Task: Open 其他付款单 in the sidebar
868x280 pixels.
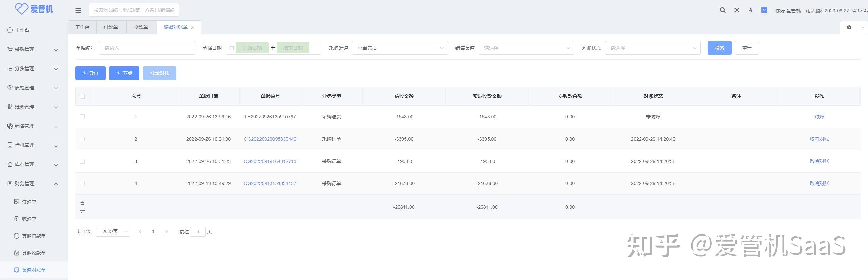Action: (34, 236)
